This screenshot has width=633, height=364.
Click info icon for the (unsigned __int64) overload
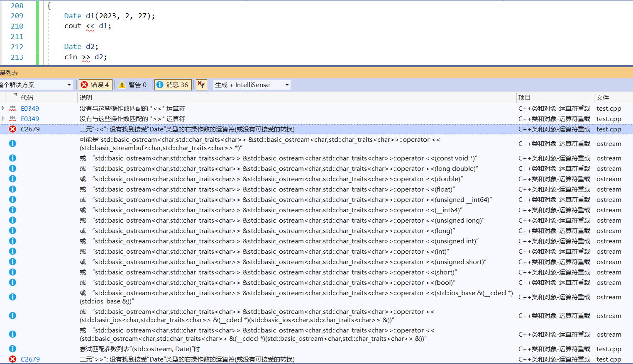13,199
